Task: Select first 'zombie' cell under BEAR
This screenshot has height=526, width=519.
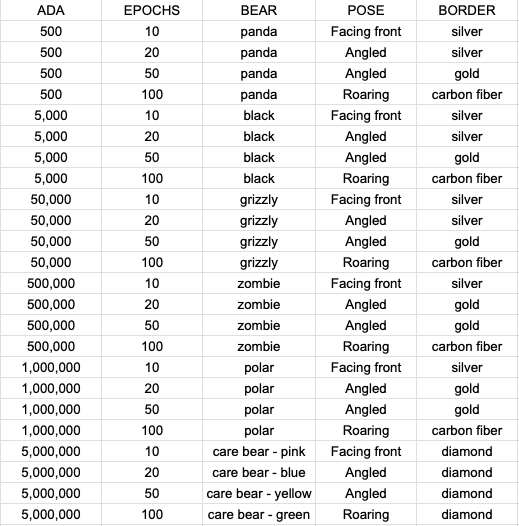Action: point(259,283)
